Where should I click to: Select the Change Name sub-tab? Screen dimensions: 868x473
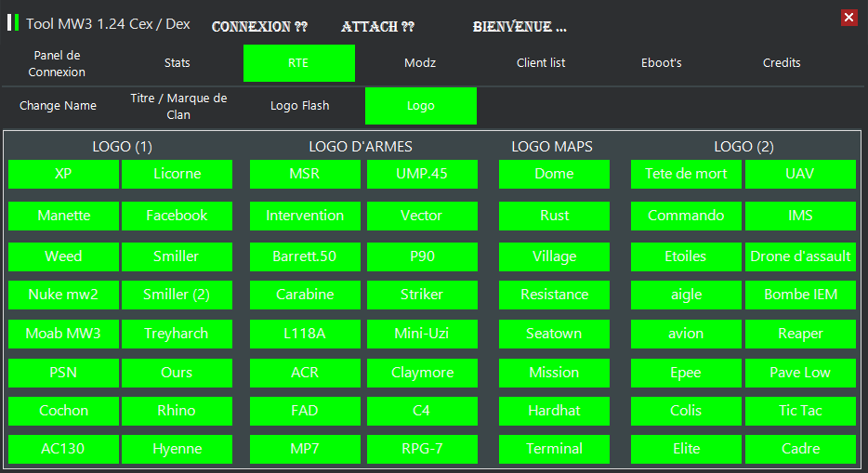coord(58,106)
